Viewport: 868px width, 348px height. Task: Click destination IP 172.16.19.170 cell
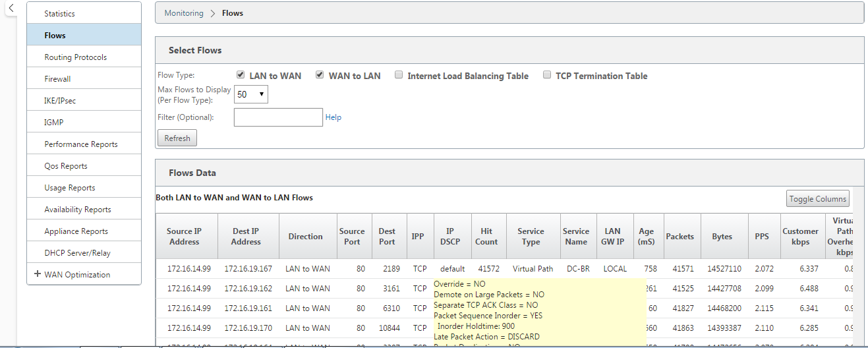[248, 328]
